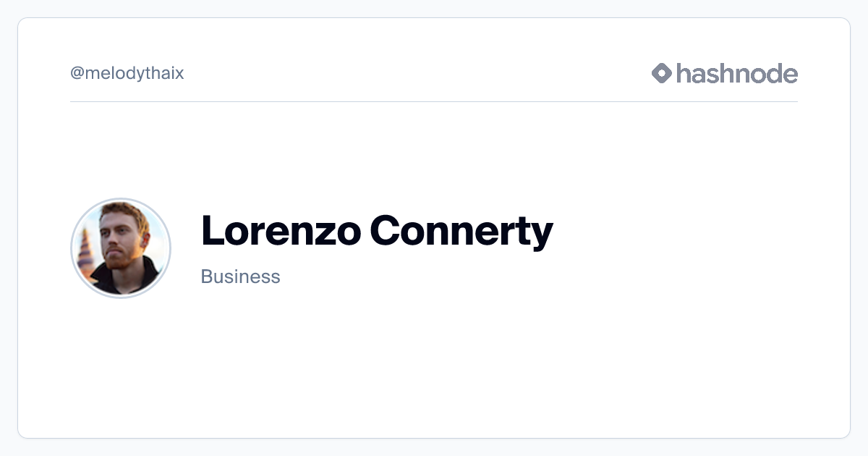This screenshot has width=868, height=456.
Task: Click the avatar's gray circular border ring
Action: [x=121, y=199]
